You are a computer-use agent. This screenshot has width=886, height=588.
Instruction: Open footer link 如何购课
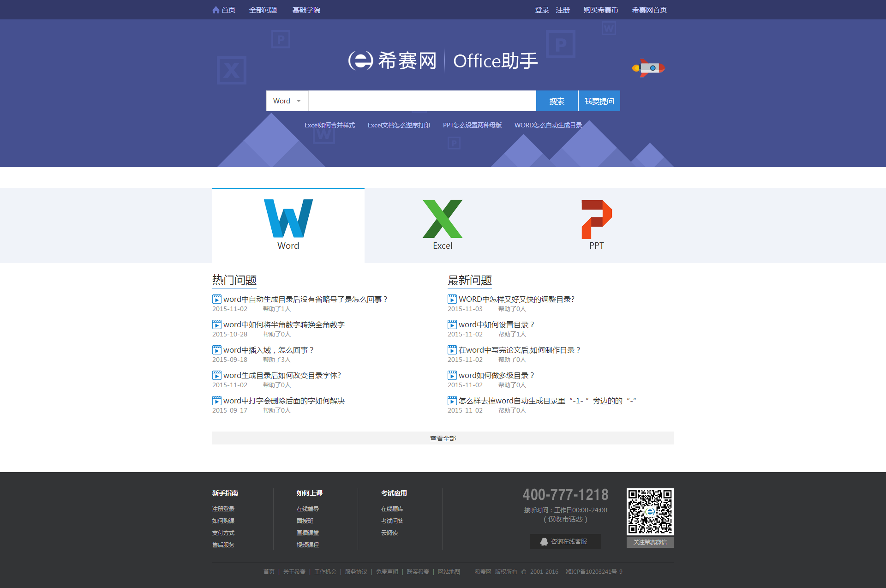pyautogui.click(x=223, y=521)
